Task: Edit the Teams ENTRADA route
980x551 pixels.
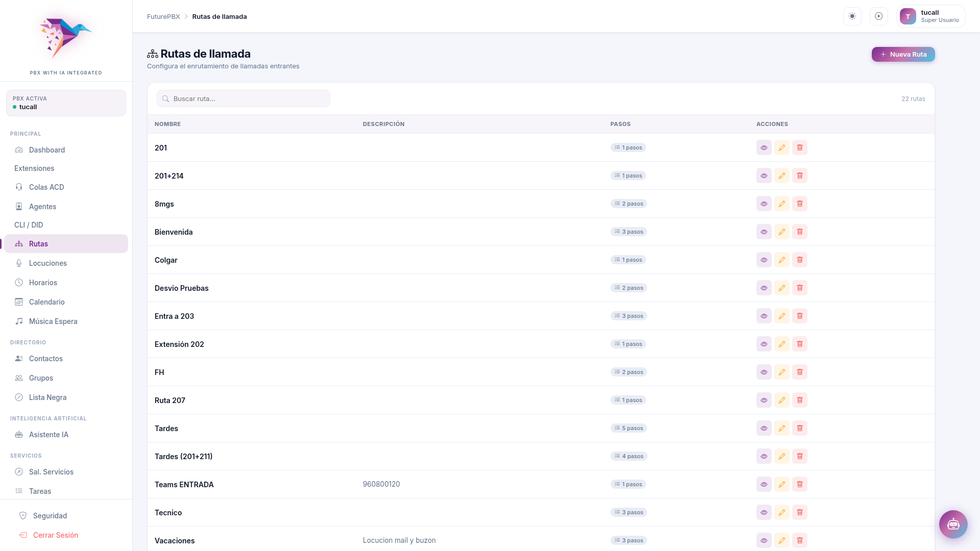Action: [x=781, y=484]
